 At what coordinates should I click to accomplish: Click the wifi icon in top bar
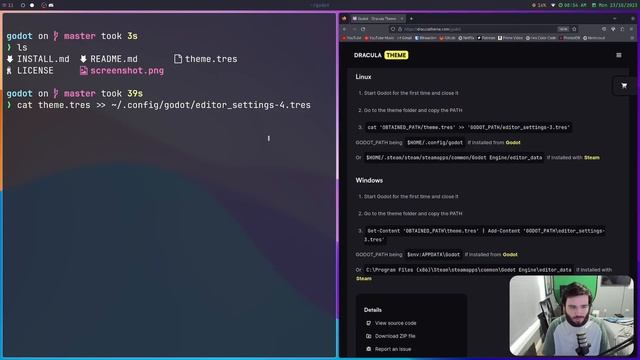coord(553,5)
